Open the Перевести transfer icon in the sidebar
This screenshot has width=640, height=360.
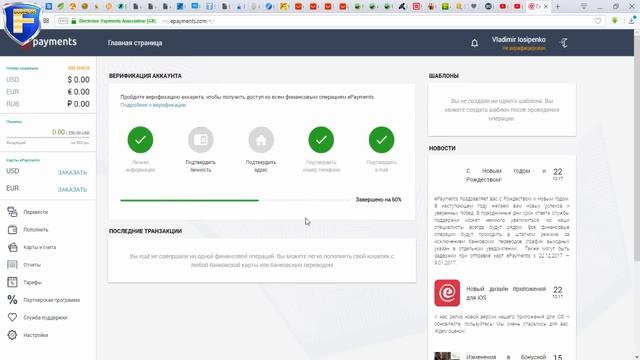[12, 212]
